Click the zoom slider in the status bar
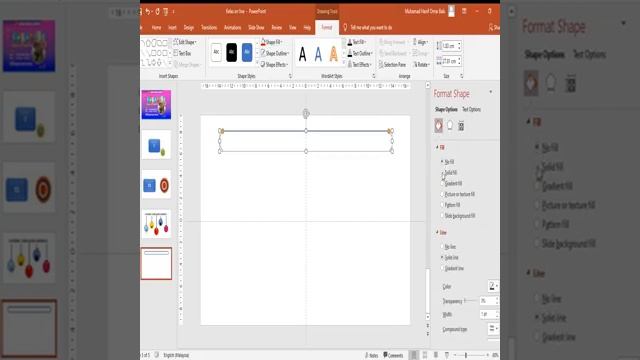640x360 pixels. tap(470, 356)
